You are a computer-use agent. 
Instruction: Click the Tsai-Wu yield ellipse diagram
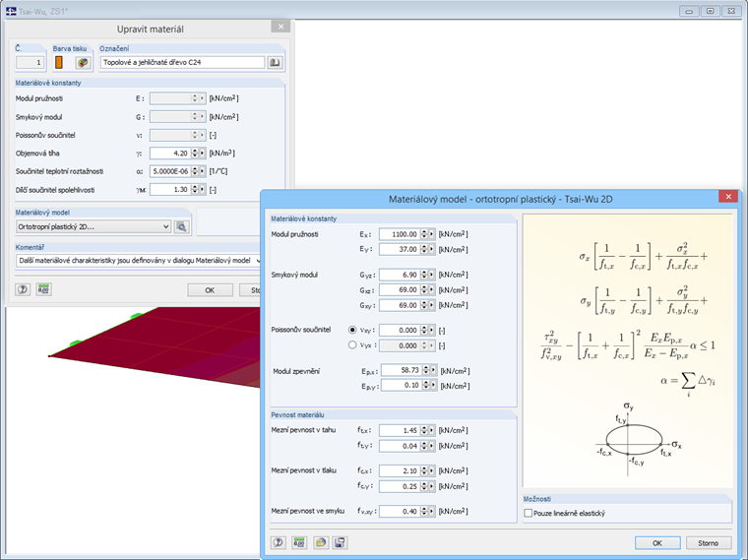pyautogui.click(x=635, y=439)
